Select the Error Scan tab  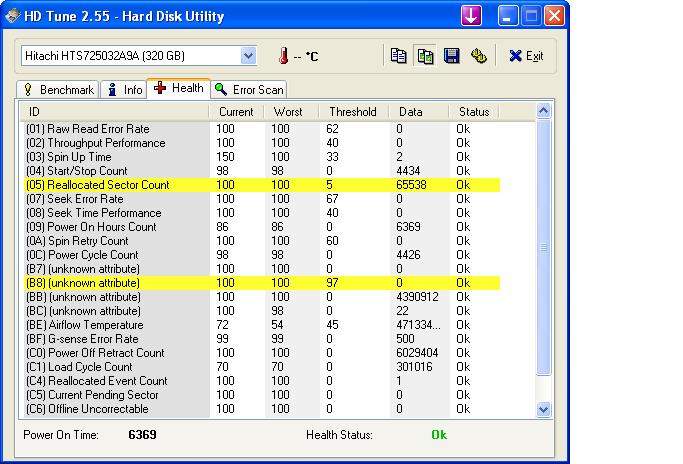249,90
